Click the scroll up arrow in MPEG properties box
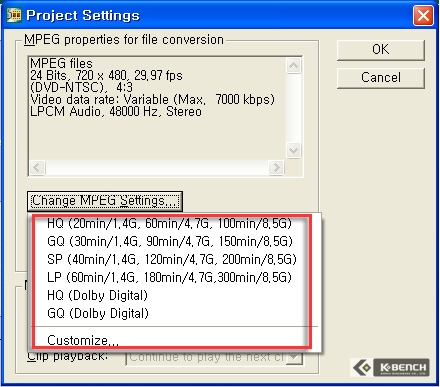The width and height of the screenshot is (440, 387). click(293, 66)
